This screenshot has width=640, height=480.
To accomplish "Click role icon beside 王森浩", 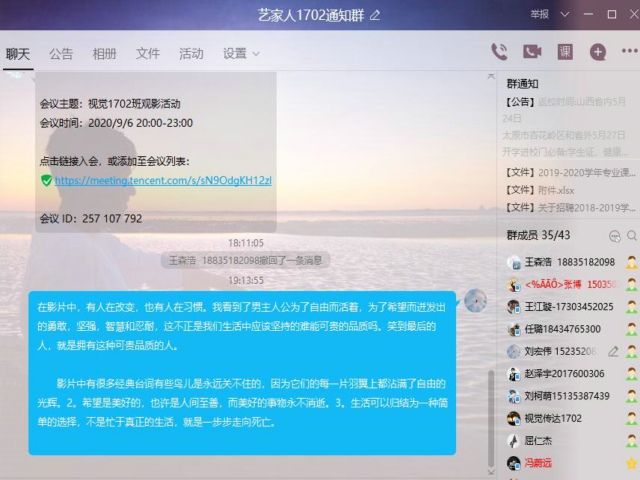I will coord(631,262).
